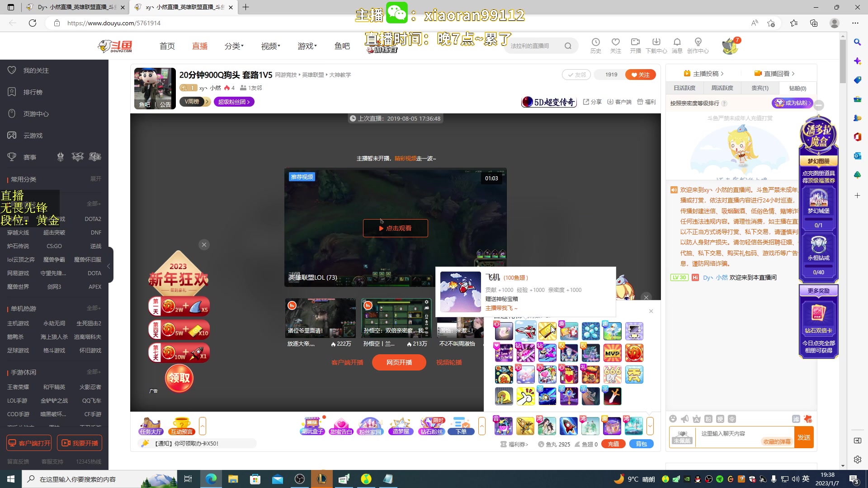Switch to the 周活跃度 tab

pyautogui.click(x=722, y=88)
